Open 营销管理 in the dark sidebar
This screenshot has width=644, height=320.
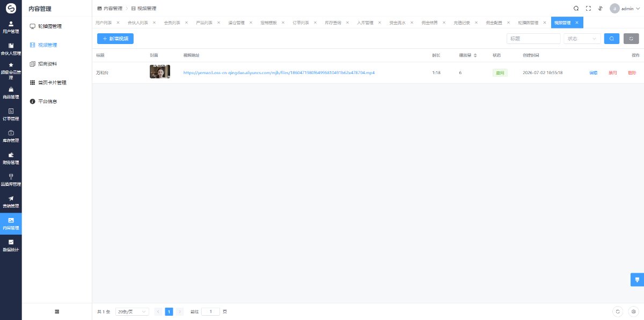click(11, 202)
